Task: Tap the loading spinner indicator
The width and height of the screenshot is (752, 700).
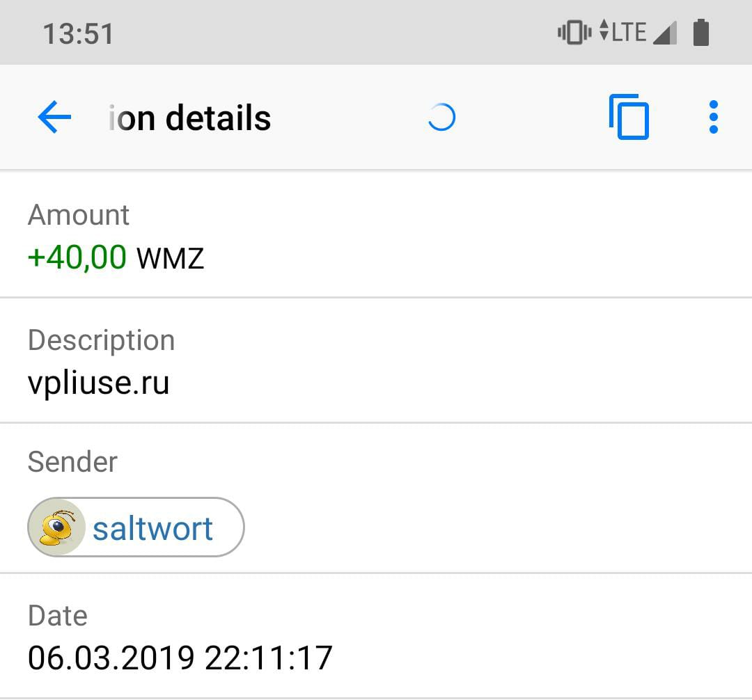Action: (441, 118)
